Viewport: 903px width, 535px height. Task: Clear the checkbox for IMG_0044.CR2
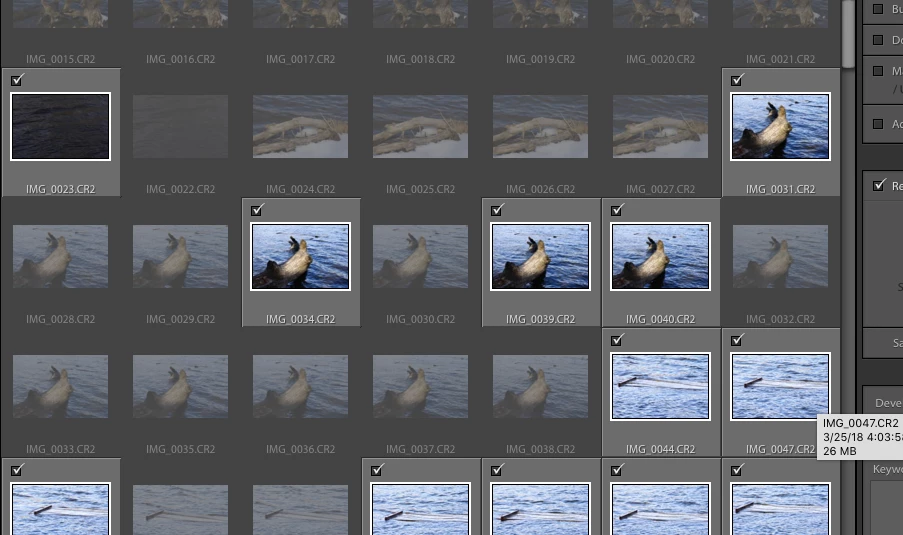click(617, 340)
